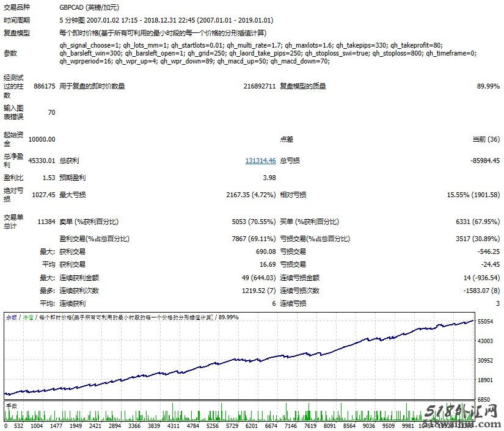Screen dimensions: 504x431
Task: Click maximal consecutive loss -1583.07 (8)
Action: point(481,291)
